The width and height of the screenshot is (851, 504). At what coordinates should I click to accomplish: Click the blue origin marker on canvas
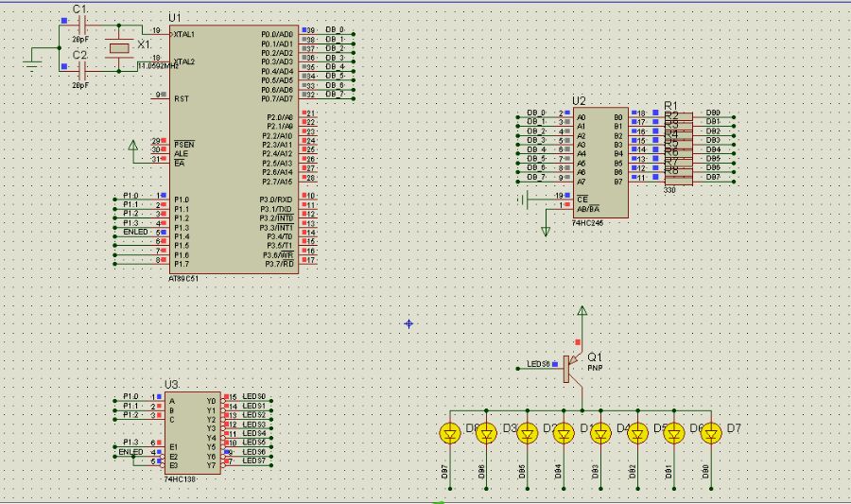coord(408,323)
